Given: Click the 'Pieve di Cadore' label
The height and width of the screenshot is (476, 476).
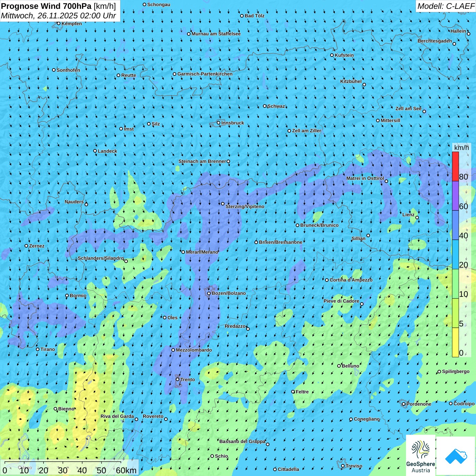Looking at the screenshot, I should 341,301.
